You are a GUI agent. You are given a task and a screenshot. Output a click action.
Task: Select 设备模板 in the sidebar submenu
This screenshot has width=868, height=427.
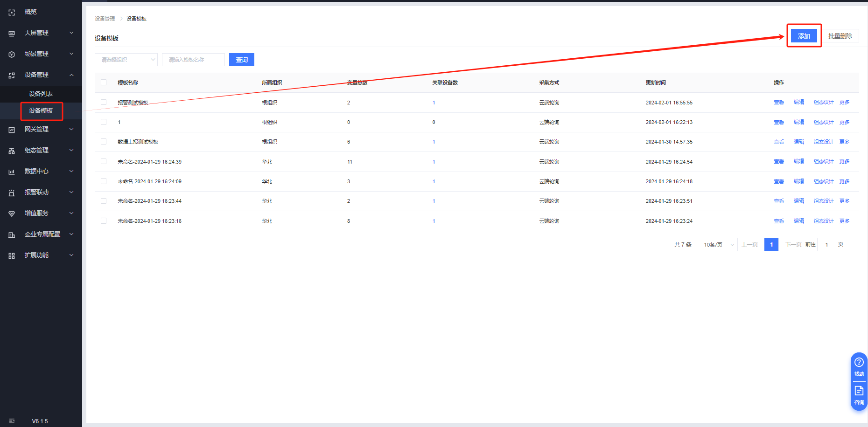(x=41, y=111)
